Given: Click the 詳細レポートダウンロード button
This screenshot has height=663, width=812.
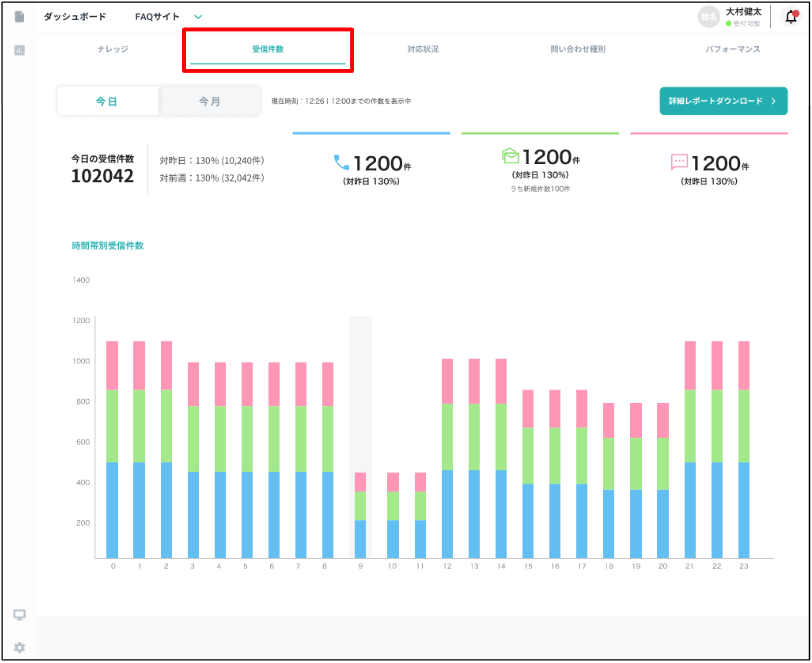Looking at the screenshot, I should (723, 101).
